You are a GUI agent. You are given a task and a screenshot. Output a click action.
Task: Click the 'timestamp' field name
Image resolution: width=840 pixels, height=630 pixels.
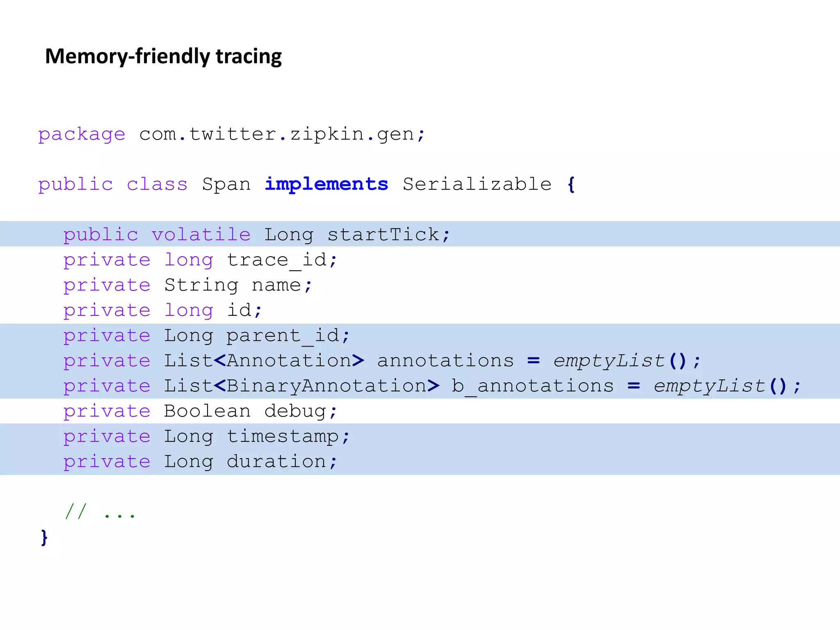tap(283, 436)
